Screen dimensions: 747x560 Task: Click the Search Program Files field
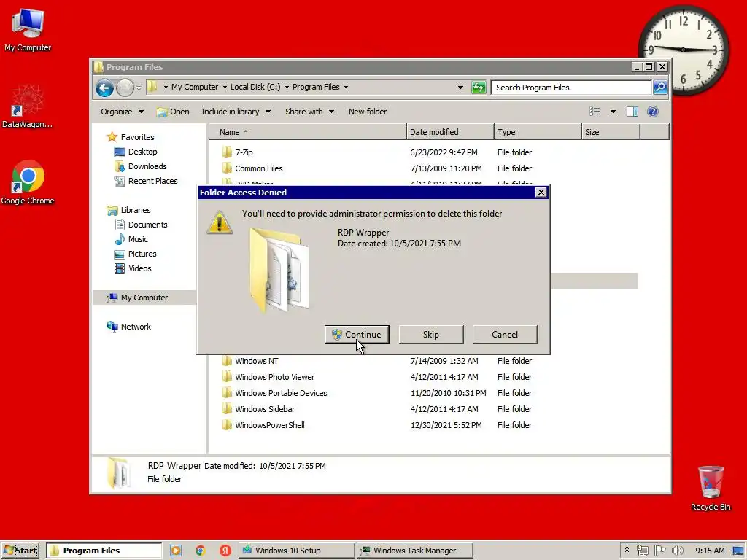[x=570, y=87]
